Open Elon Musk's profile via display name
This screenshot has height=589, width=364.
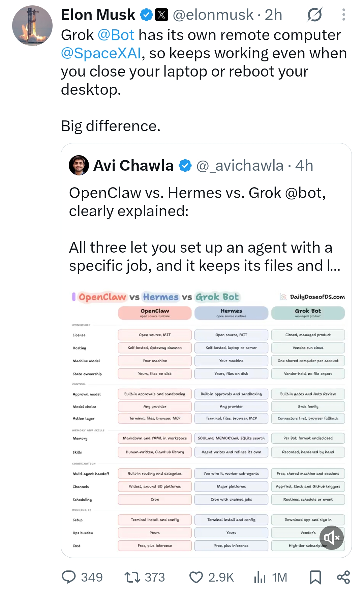pyautogui.click(x=98, y=15)
